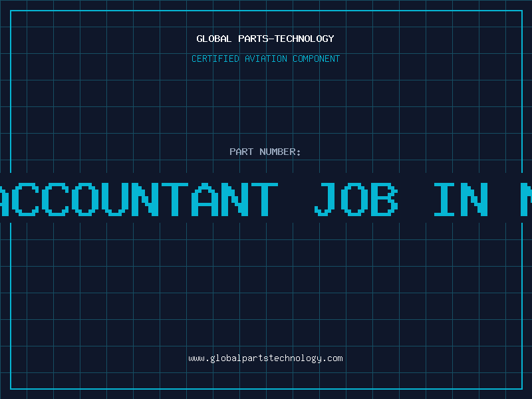Viewport: 532px width, 399px height.
Task: Click the .com ending of the website address
Action: [333, 358]
